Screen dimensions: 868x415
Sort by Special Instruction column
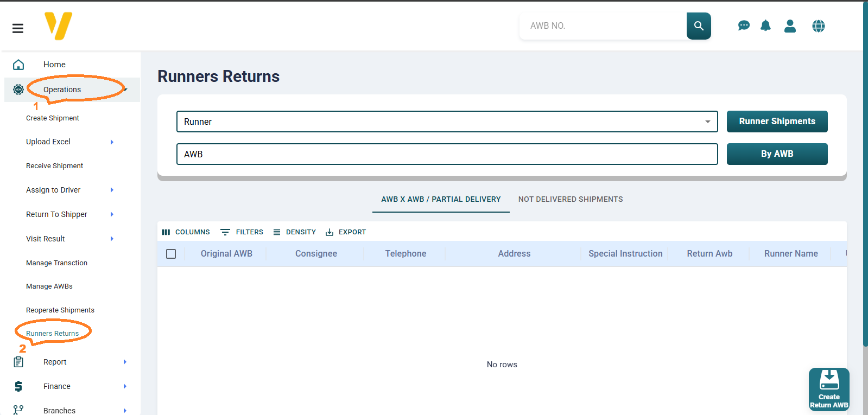(625, 254)
